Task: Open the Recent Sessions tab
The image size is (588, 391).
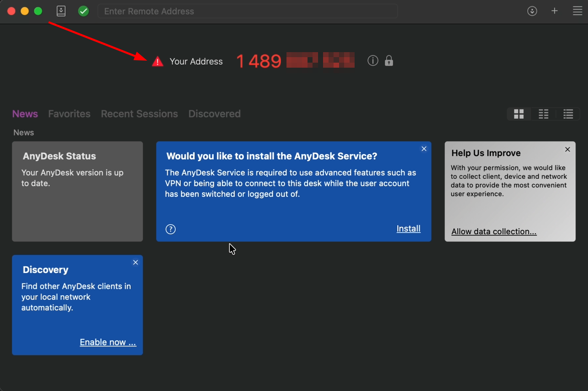Action: point(139,114)
